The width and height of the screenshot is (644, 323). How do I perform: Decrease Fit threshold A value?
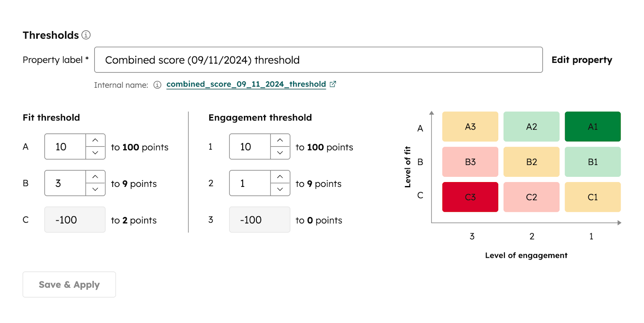point(95,153)
